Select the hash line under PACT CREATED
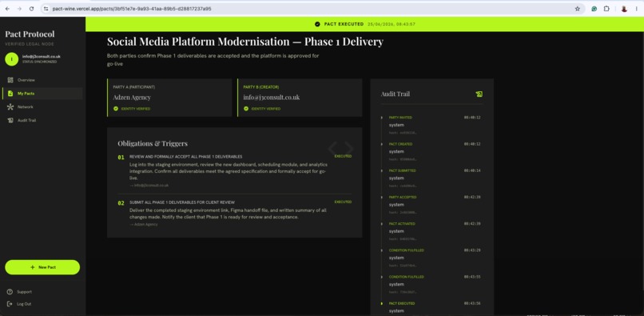The height and width of the screenshot is (316, 644). [403, 160]
